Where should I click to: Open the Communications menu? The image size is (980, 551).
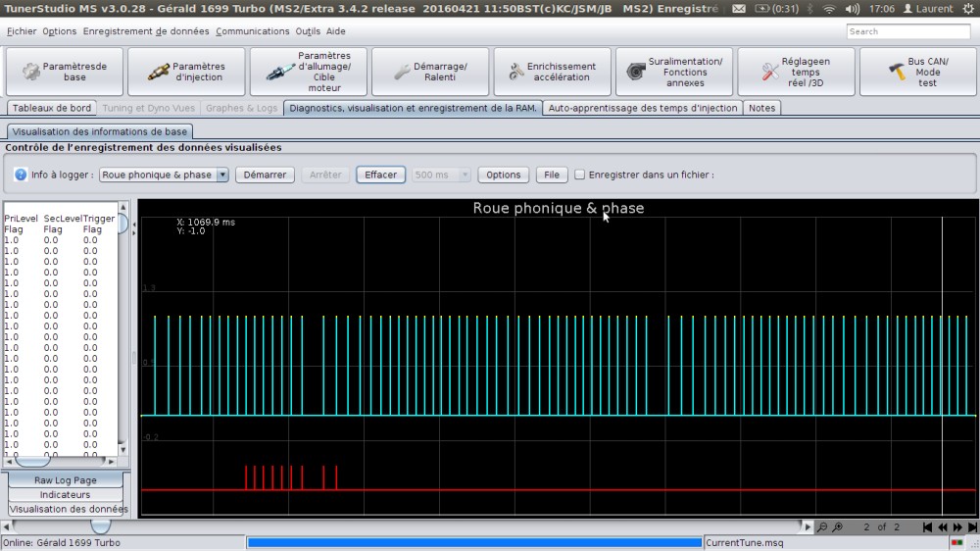(x=253, y=31)
